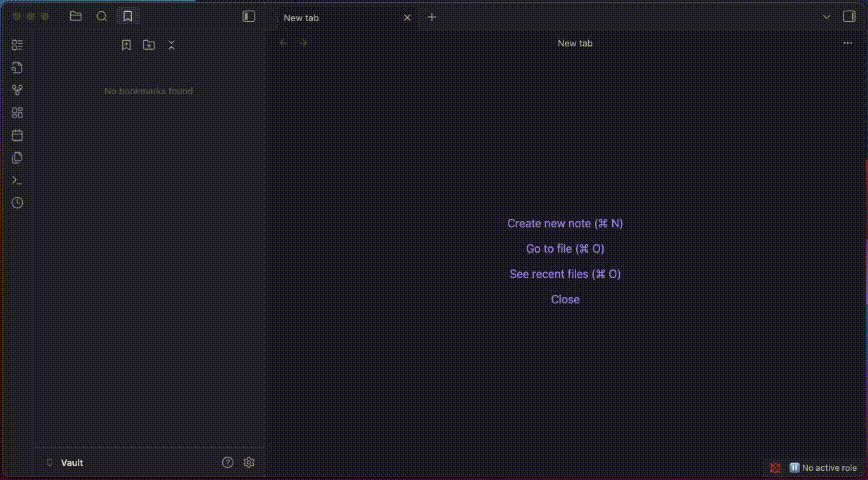
Task: Open the calendar daily note icon
Action: click(x=17, y=135)
